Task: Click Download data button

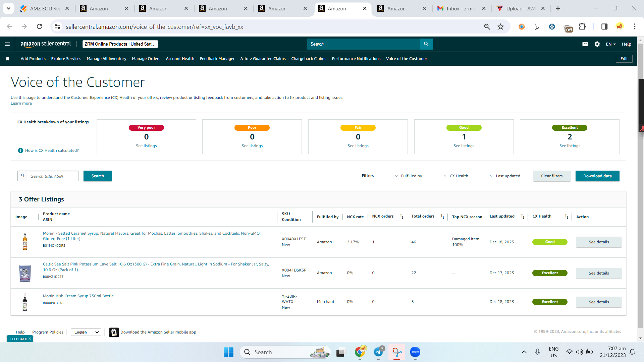Action: pyautogui.click(x=597, y=176)
